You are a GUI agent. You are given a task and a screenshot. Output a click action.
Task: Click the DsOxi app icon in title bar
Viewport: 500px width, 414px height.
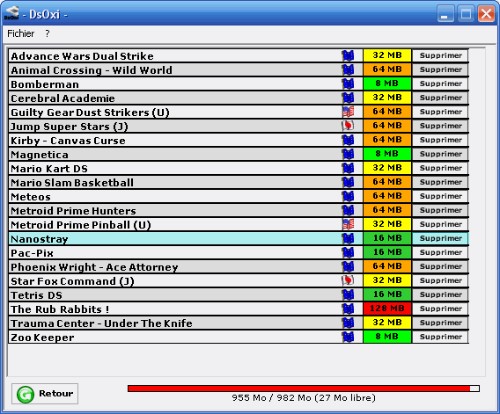(12, 14)
